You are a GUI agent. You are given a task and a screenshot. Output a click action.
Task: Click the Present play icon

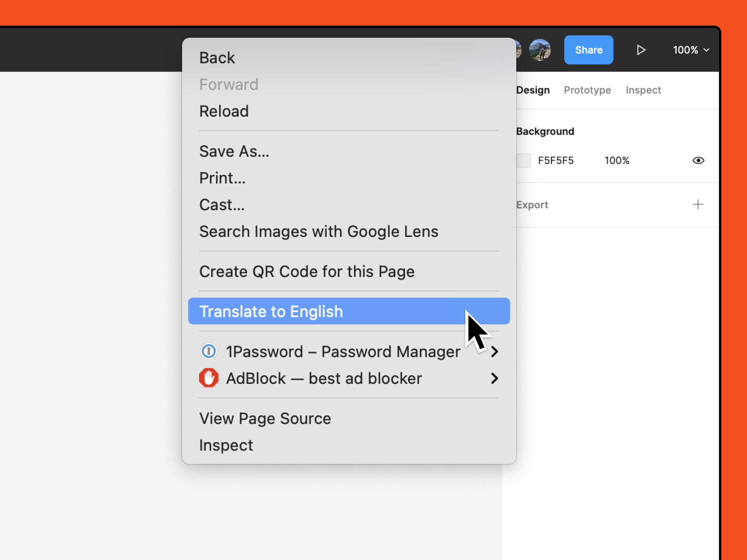click(x=641, y=50)
